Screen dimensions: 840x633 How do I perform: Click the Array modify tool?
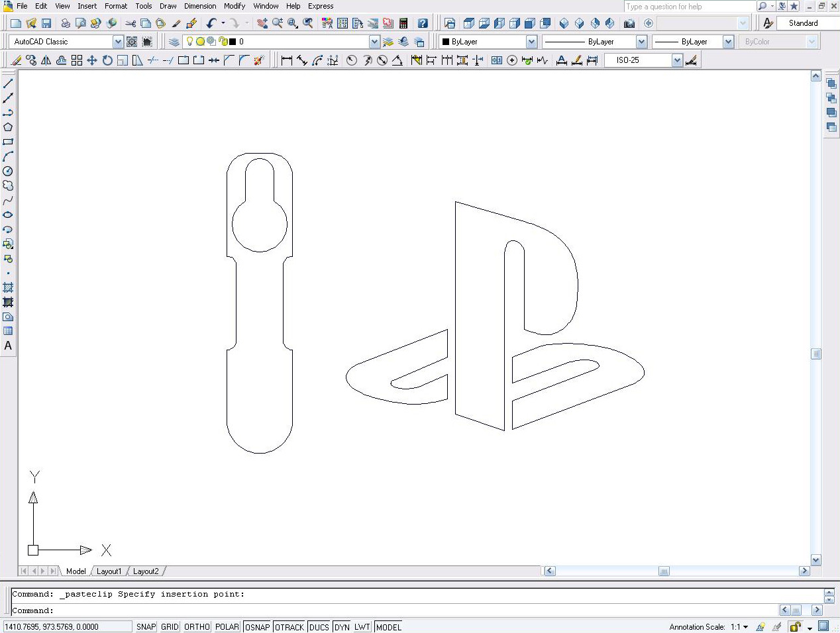click(77, 60)
